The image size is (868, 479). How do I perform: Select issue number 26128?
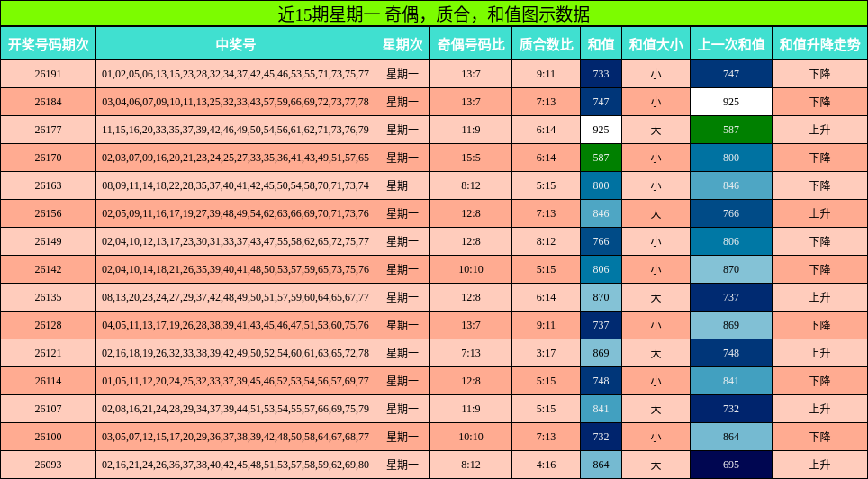(x=48, y=325)
